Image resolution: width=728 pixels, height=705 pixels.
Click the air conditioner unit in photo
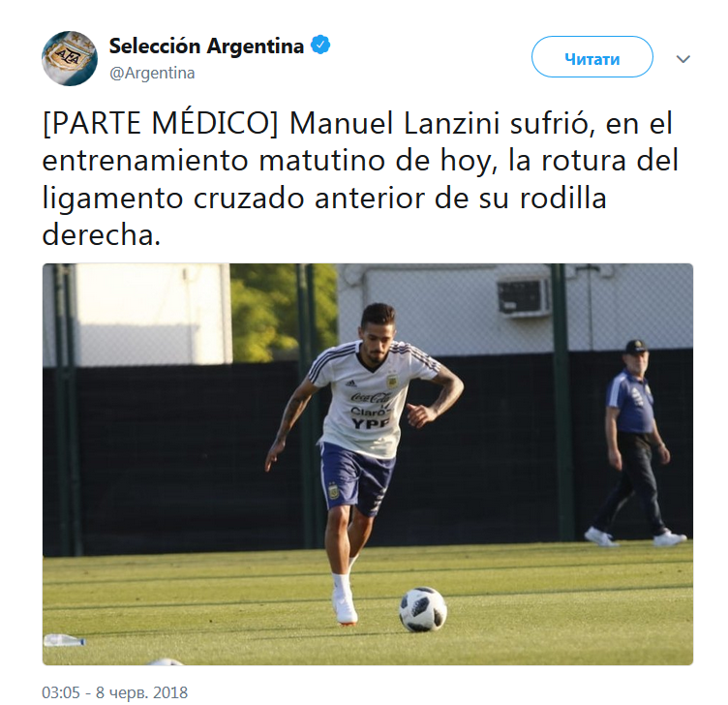524,297
